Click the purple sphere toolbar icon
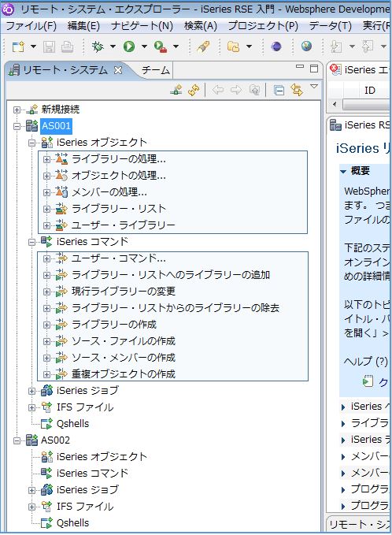This screenshot has width=392, height=535. point(276,46)
